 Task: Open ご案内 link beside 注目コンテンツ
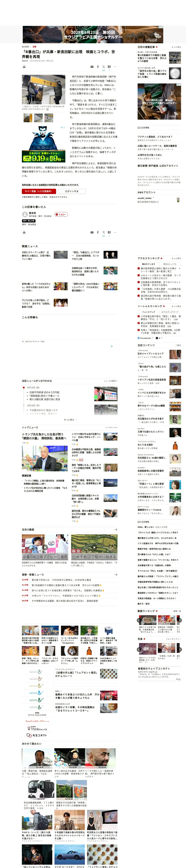click(x=178, y=345)
